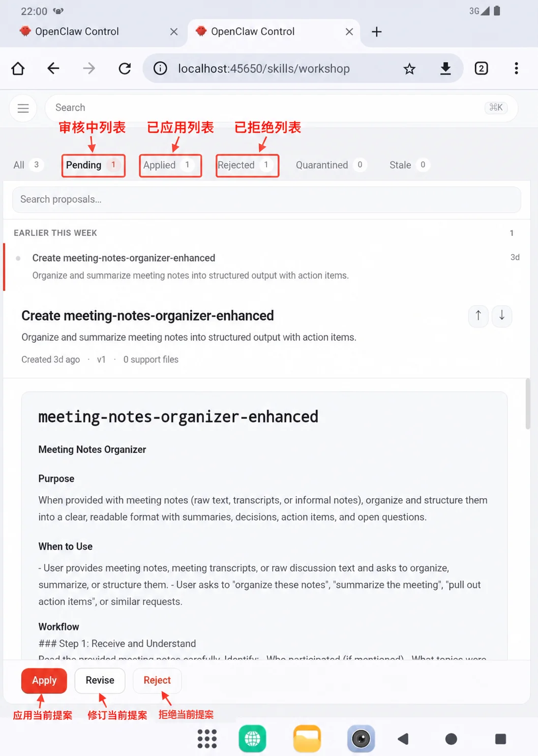This screenshot has height=756, width=538.
Task: Select the Quarantined filter tab
Action: click(x=331, y=165)
